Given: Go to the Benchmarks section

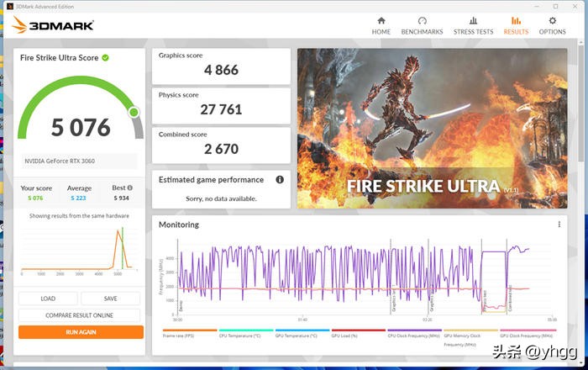Looking at the screenshot, I should (422, 25).
